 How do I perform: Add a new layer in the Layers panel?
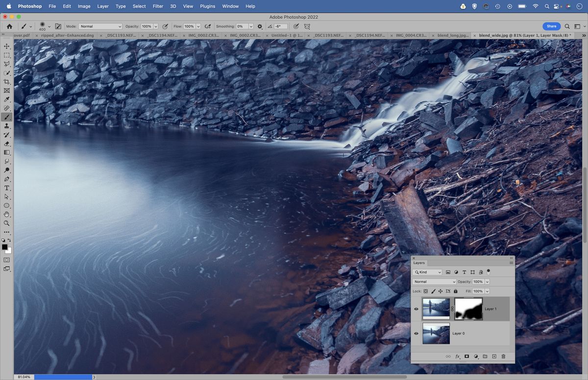[x=494, y=356]
